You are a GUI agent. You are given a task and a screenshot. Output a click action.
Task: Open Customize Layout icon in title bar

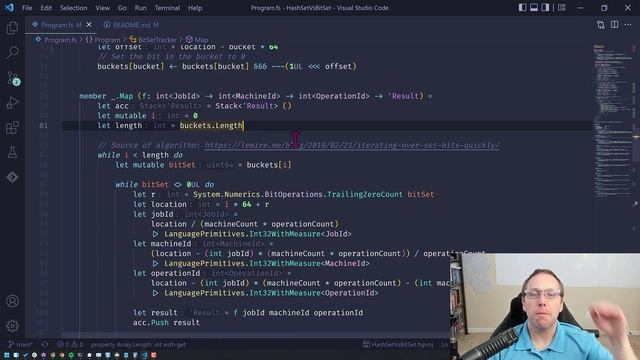coord(562,8)
